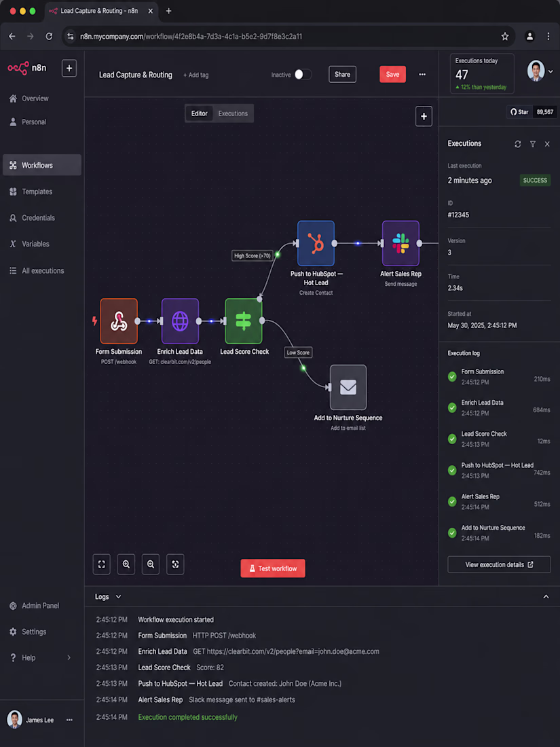This screenshot has width=560, height=747.
Task: Open the Personal section
Action: pos(29,122)
